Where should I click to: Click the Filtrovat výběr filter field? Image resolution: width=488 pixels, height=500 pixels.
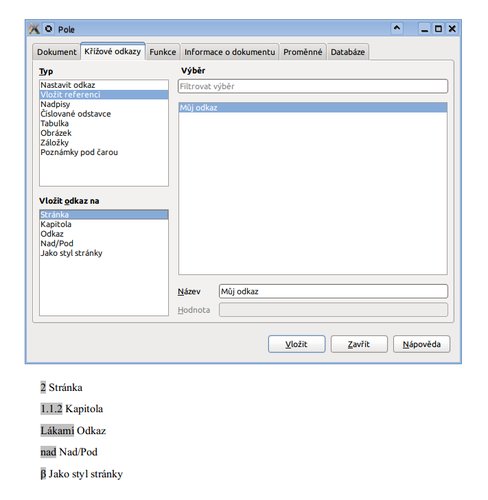pos(313,86)
